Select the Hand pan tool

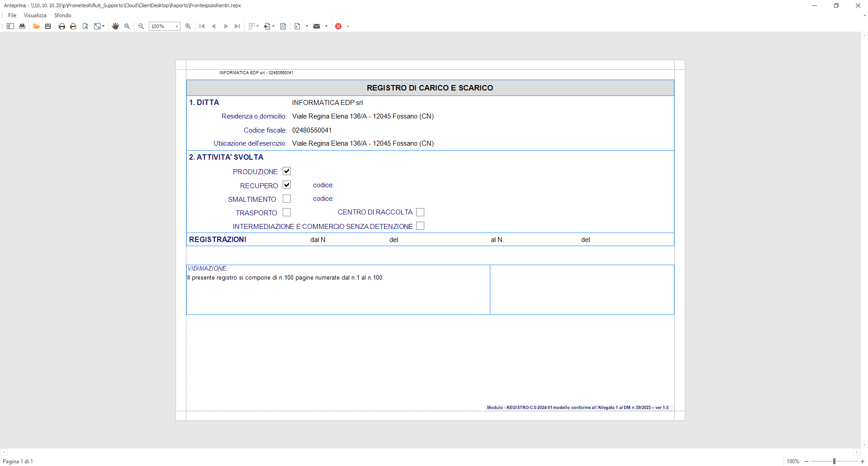tap(115, 26)
